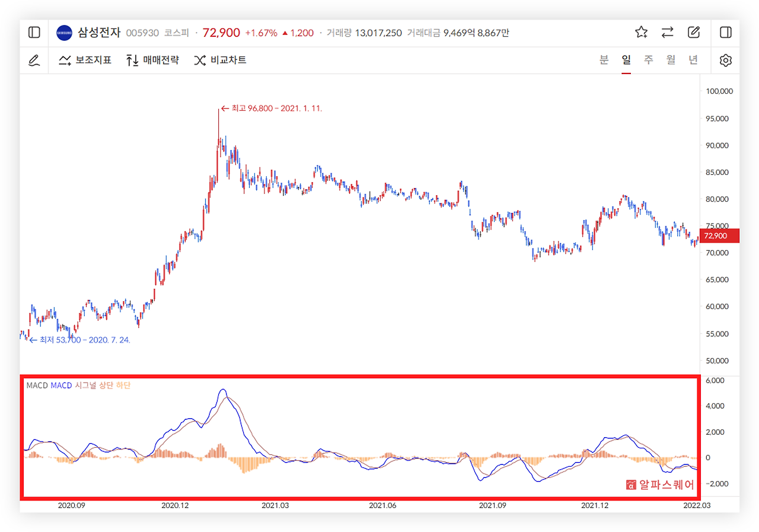Click the current price 72,900 in header
The image size is (759, 532).
[x=221, y=33]
